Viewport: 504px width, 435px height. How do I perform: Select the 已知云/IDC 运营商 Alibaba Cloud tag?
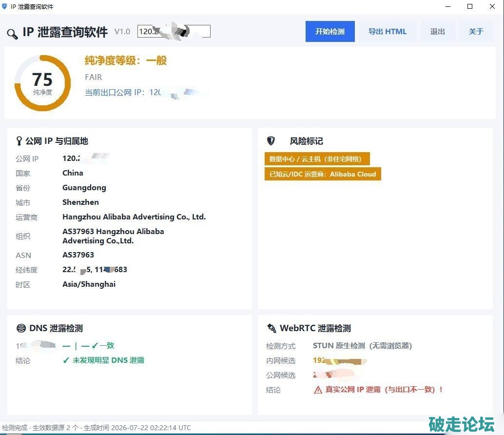click(x=323, y=174)
